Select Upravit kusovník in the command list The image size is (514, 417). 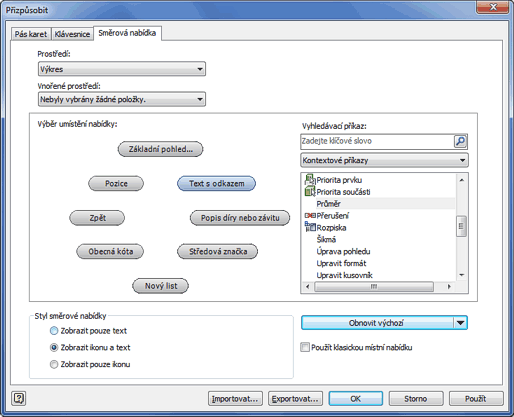click(344, 275)
